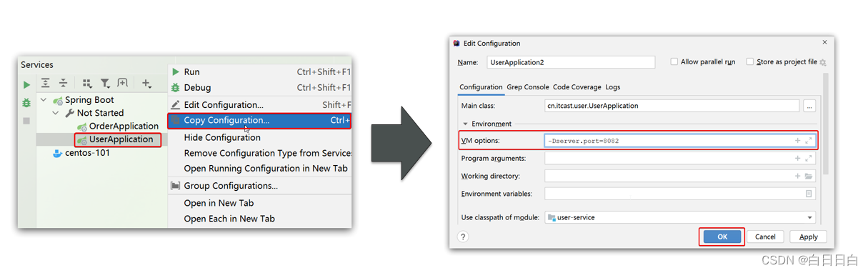868x273 pixels.
Task: Click the Main class input field
Action: tap(672, 106)
